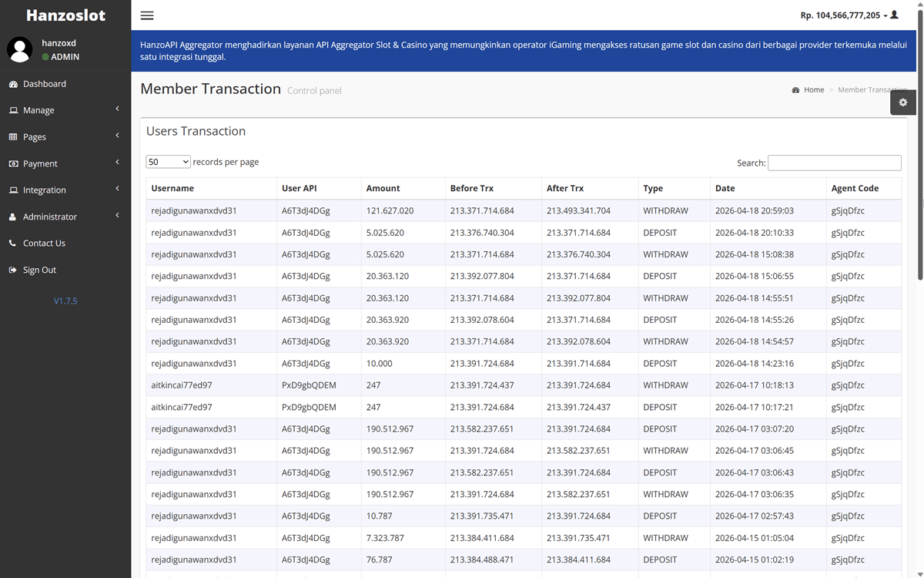
Task: Sort by Type column header
Action: coord(674,188)
